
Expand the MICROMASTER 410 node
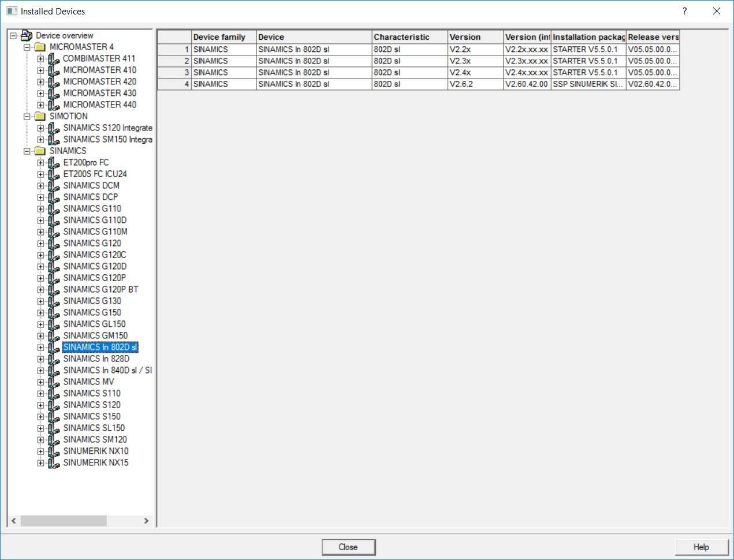40,70
